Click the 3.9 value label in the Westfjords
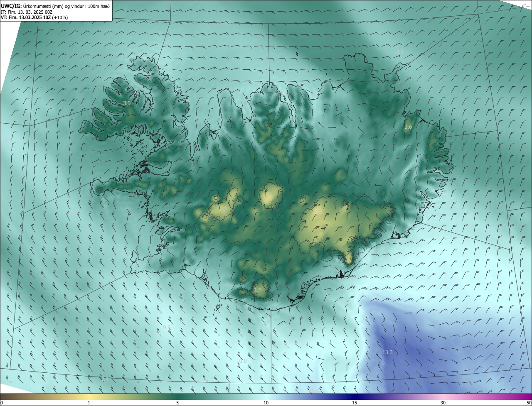Viewport: 532px width, 406px height. [x=127, y=103]
